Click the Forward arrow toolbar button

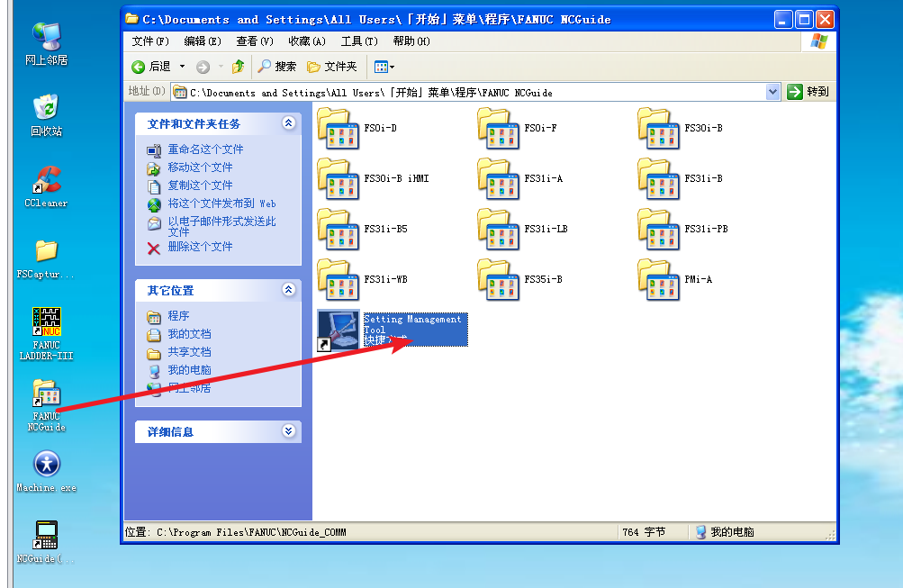pyautogui.click(x=203, y=68)
